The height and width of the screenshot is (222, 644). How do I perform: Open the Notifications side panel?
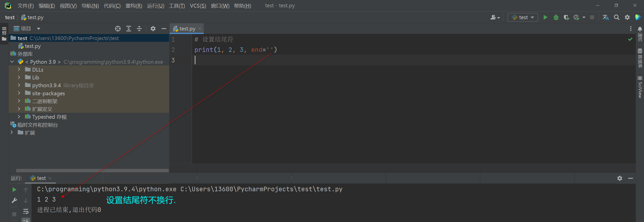640,34
